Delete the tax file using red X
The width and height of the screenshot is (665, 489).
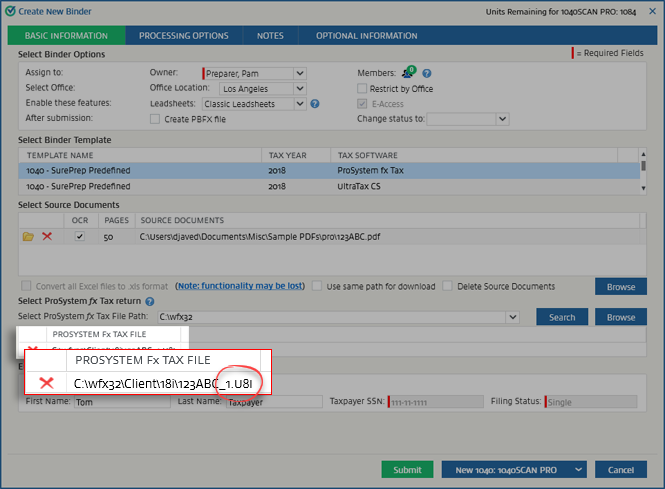click(44, 383)
